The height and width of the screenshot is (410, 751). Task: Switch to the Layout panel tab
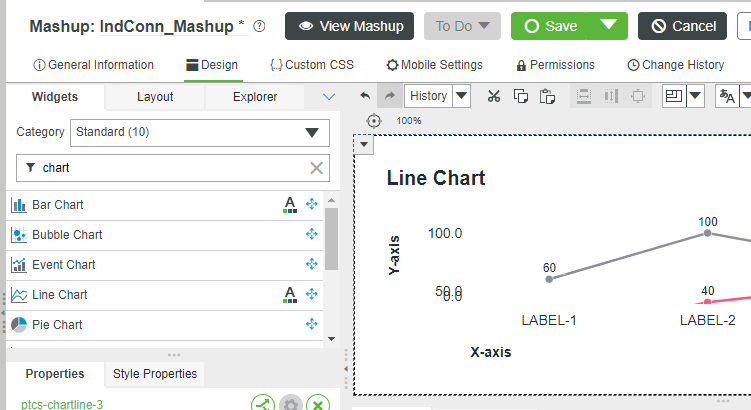click(155, 97)
